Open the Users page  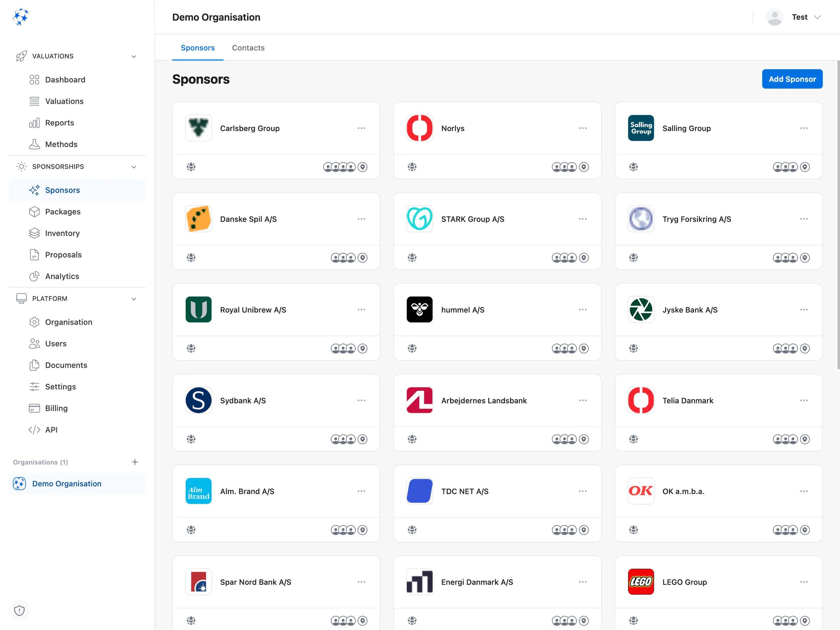77,343
